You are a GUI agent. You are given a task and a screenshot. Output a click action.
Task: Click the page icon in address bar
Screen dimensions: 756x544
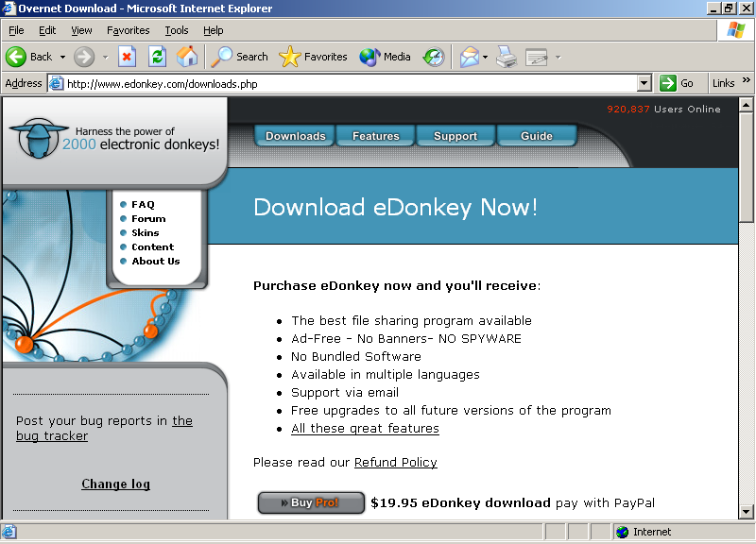(x=57, y=83)
